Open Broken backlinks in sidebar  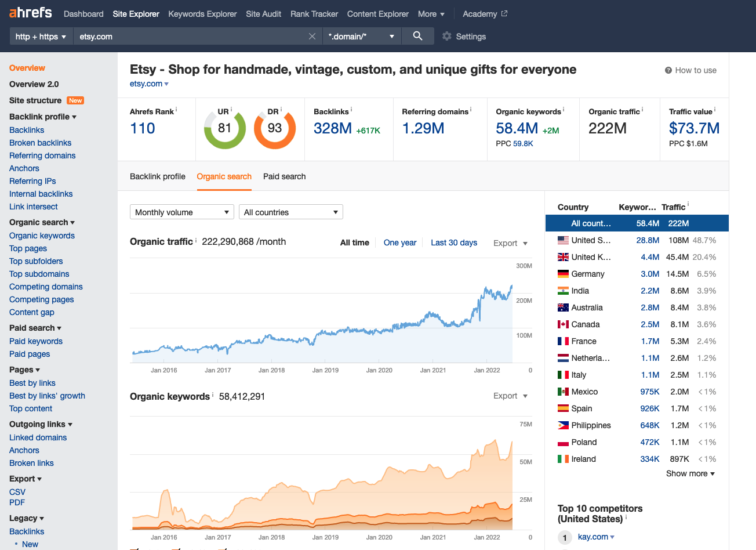40,143
